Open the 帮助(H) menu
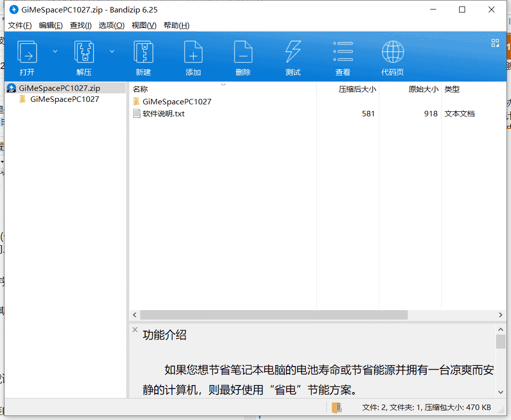The height and width of the screenshot is (420, 511). pyautogui.click(x=176, y=25)
